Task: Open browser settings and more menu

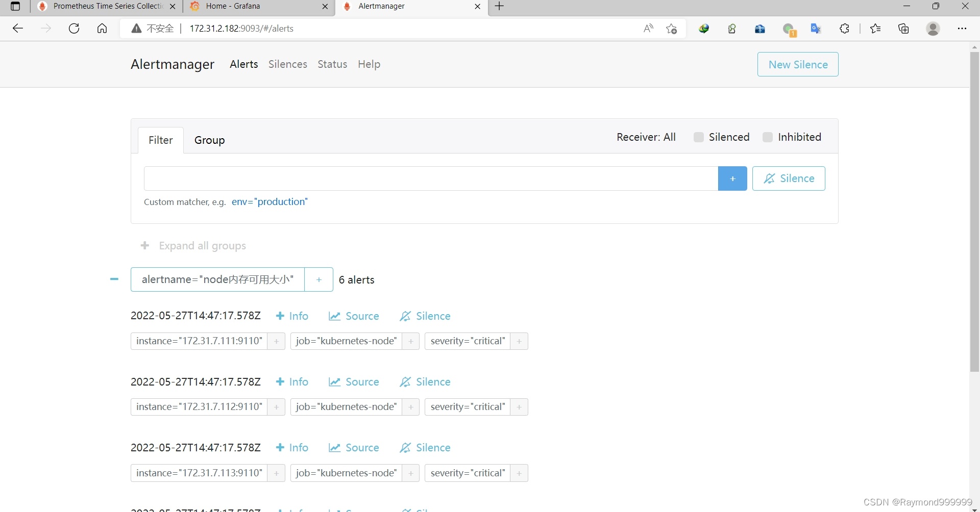Action: 962,29
